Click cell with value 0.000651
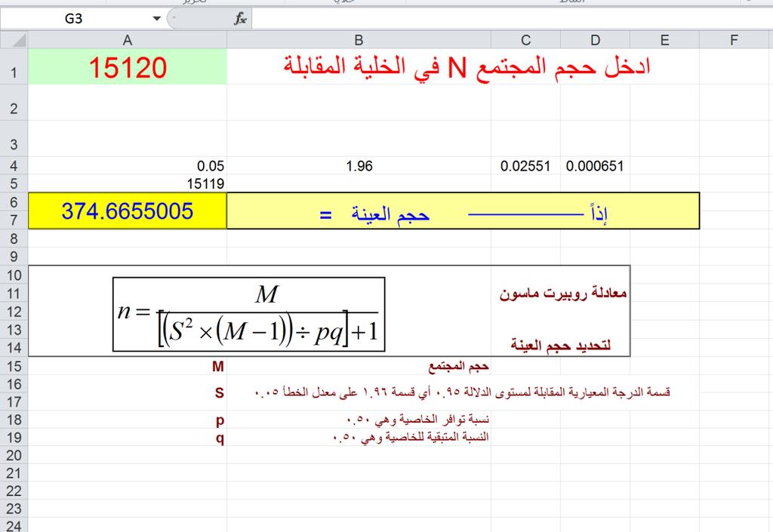The image size is (773, 532). [595, 166]
